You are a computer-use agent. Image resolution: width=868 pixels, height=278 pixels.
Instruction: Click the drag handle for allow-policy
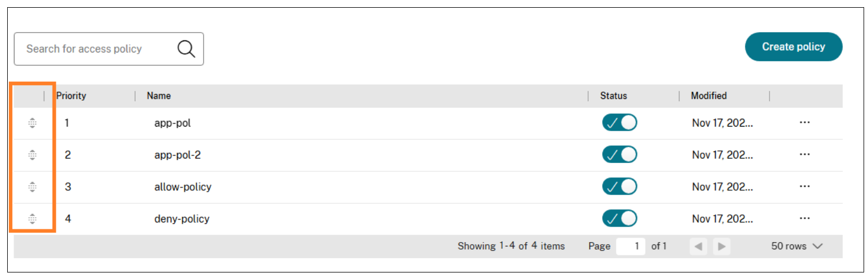click(x=33, y=187)
